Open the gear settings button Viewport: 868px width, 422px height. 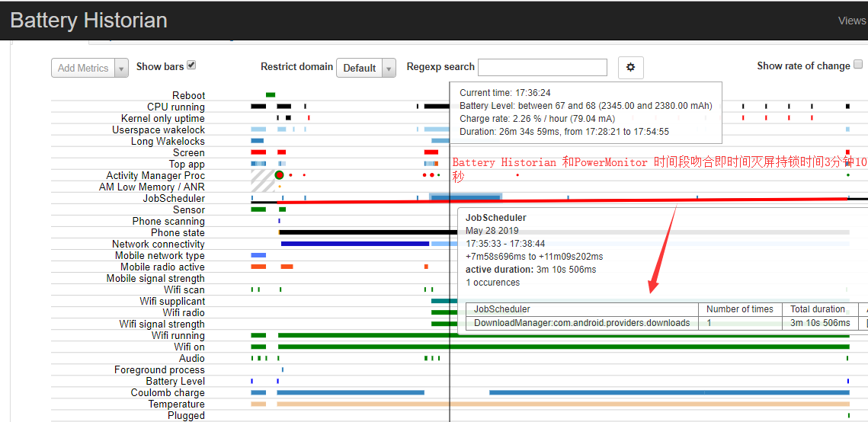(x=630, y=68)
